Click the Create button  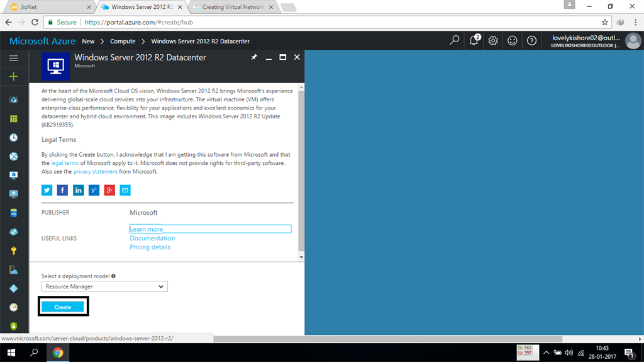(63, 307)
